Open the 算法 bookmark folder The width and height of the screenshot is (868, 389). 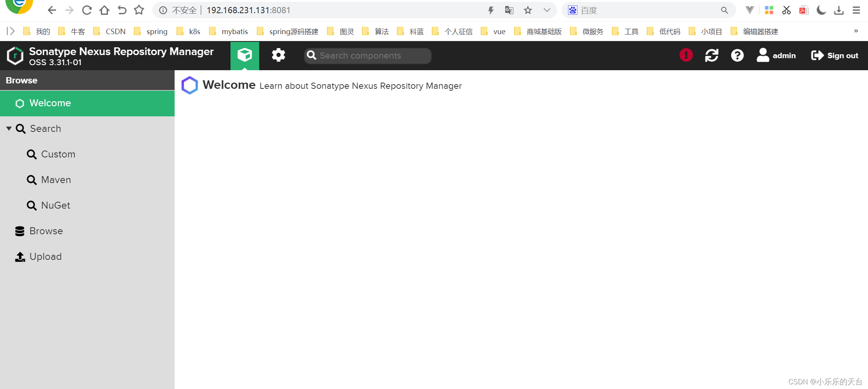(376, 31)
